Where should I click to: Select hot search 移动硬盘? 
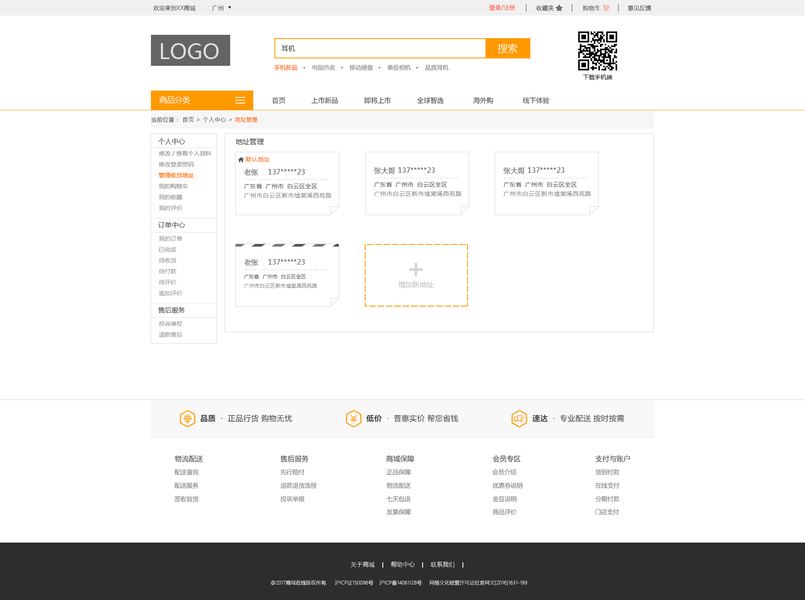point(361,68)
